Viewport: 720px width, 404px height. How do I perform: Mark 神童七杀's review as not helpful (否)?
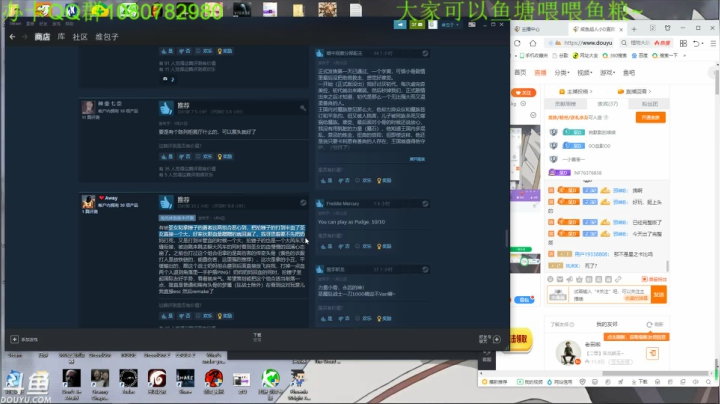point(185,157)
